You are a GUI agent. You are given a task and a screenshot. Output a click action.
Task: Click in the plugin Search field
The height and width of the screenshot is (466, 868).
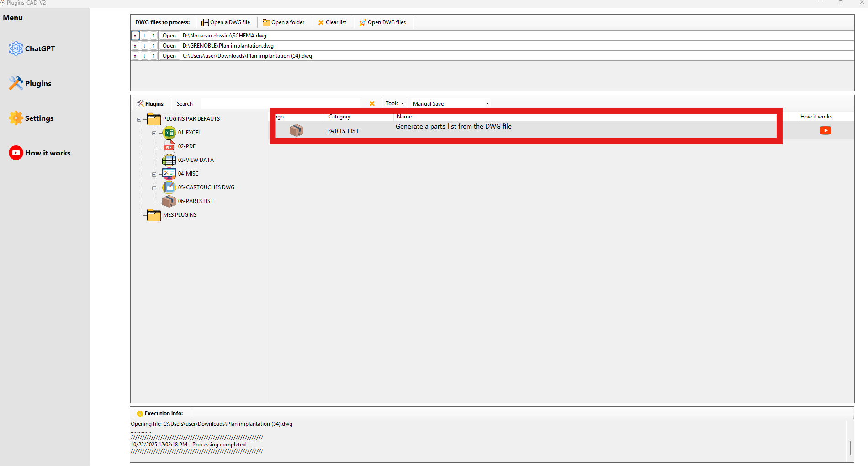[279, 104]
